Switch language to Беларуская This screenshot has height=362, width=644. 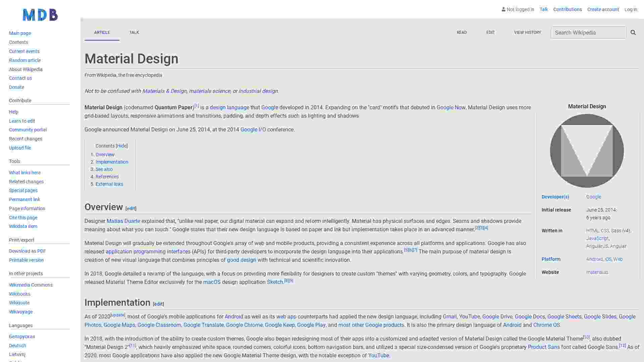22,337
